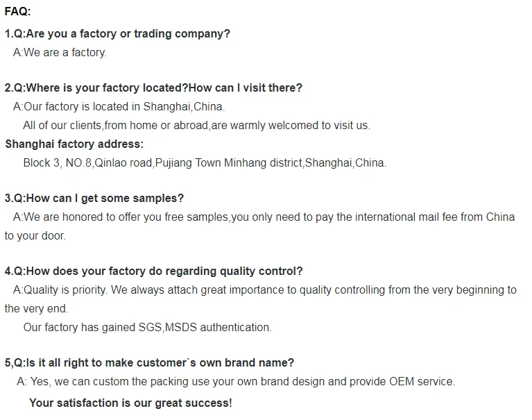
Task: Click answer about OEM service packing
Action: click(x=236, y=382)
